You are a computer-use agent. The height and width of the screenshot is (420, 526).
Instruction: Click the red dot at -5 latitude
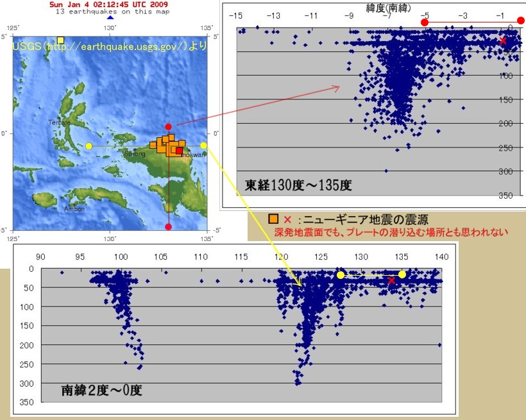424,23
